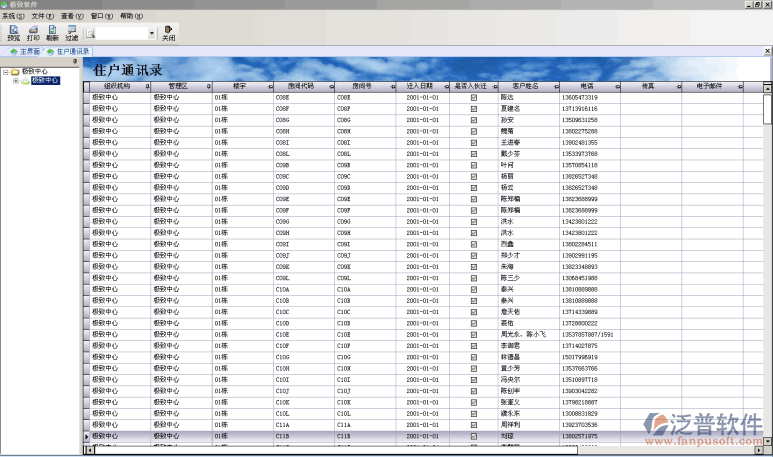Toggle the 是否入伙迁 checkbox for 陈达

pyautogui.click(x=473, y=98)
